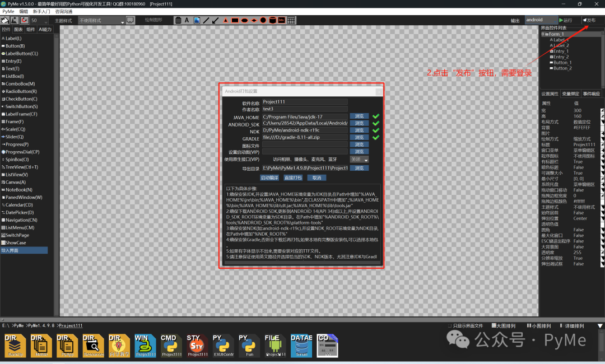Select the '小图排列' small icon view option
The image size is (605, 364).
[539, 326]
